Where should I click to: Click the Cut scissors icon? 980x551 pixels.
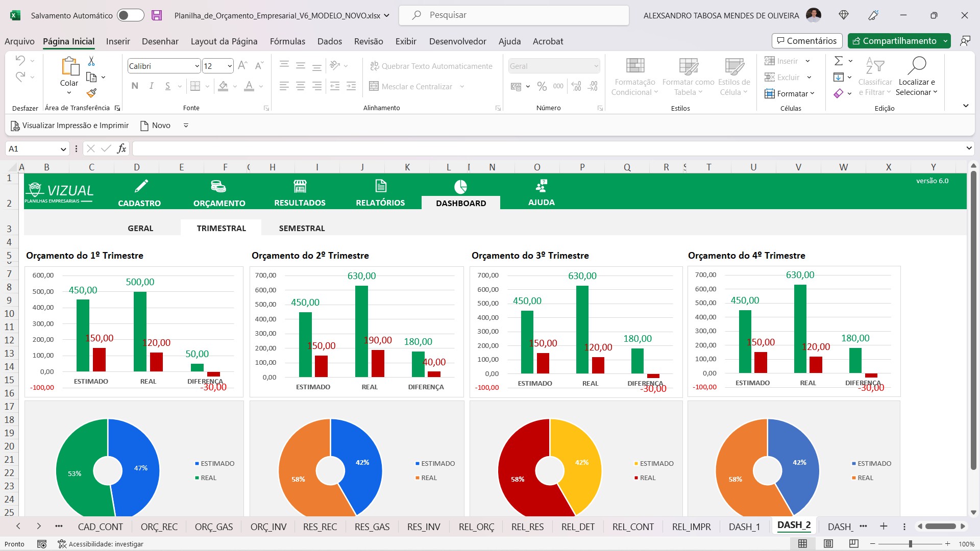pos(91,61)
